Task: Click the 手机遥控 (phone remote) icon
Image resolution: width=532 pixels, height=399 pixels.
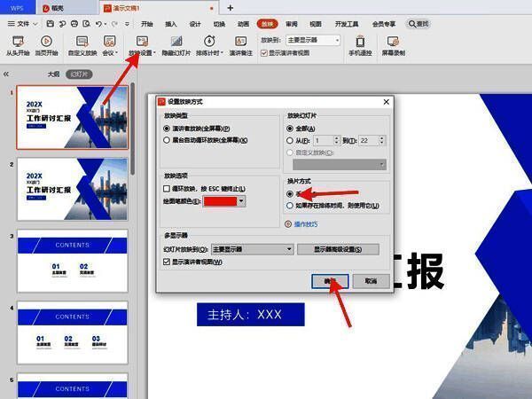Action: coord(360,42)
